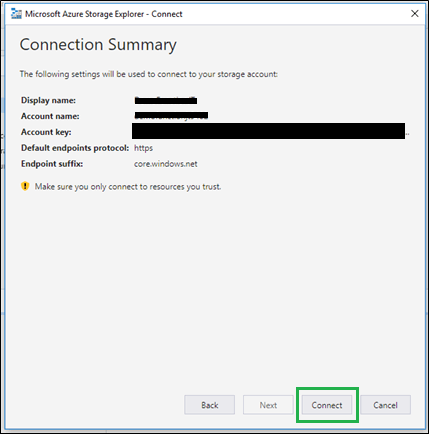The width and height of the screenshot is (429, 434).
Task: Click the Endpoint suffix label
Action: point(52,164)
